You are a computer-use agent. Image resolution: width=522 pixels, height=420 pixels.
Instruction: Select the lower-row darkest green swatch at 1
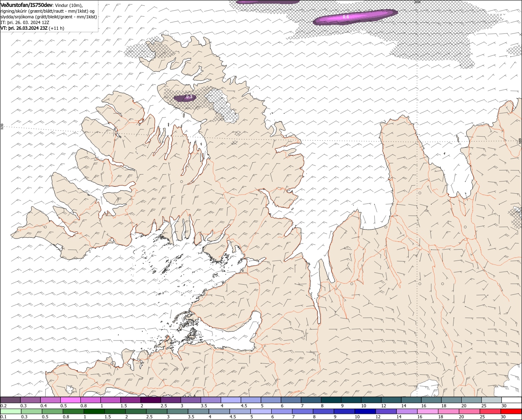[94, 411]
